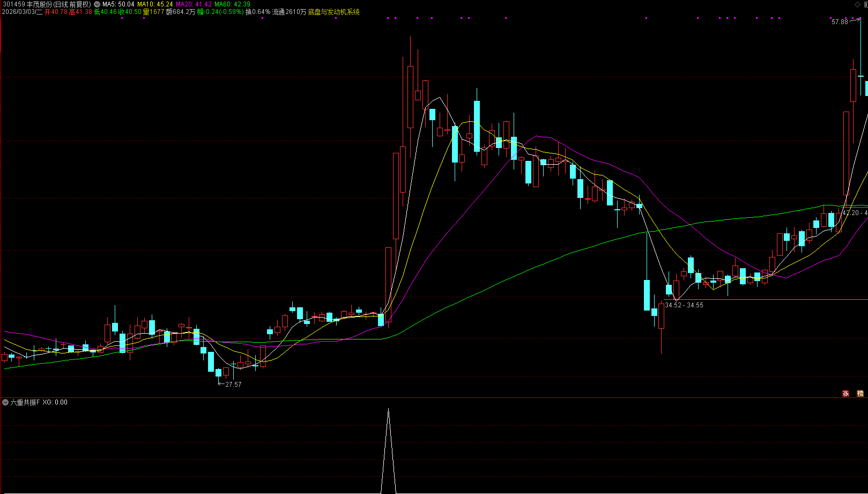Click the panel layout icon at top-right corner
This screenshot has height=494, width=868.
point(865,4)
